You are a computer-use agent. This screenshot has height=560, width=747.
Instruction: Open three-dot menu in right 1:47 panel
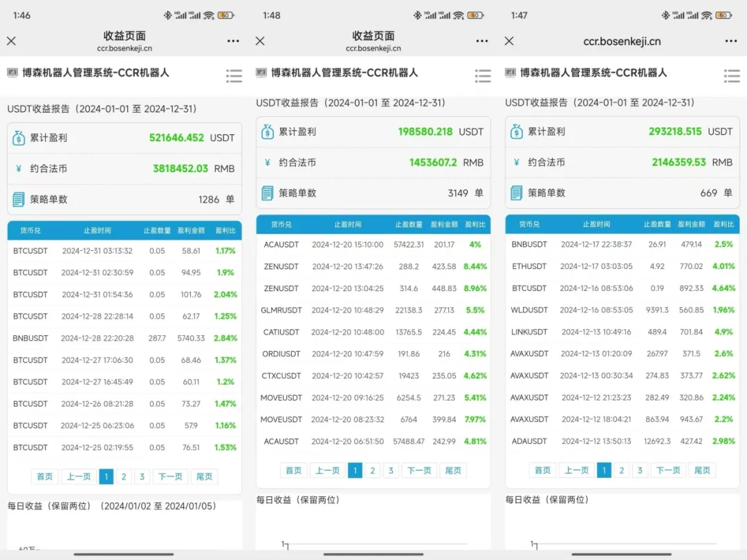pyautogui.click(x=731, y=41)
